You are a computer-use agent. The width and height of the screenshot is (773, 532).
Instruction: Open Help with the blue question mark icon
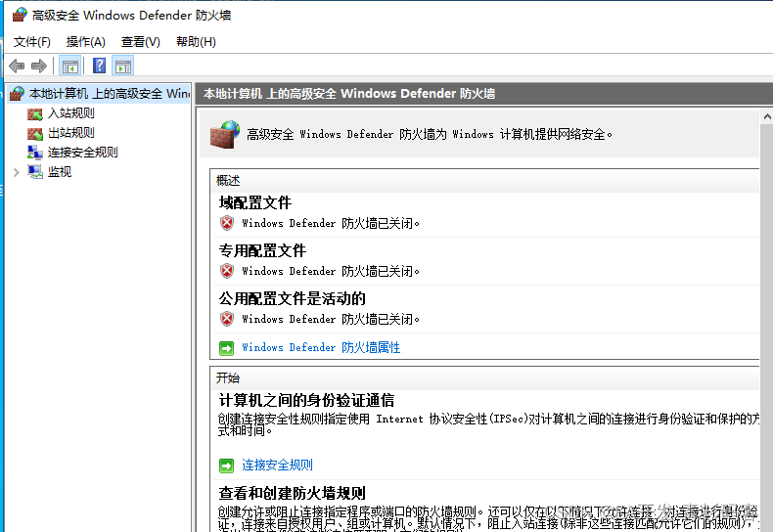pyautogui.click(x=99, y=66)
